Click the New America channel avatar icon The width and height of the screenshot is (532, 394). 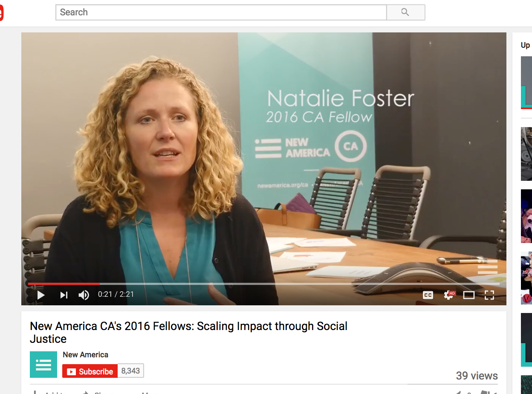[43, 365]
